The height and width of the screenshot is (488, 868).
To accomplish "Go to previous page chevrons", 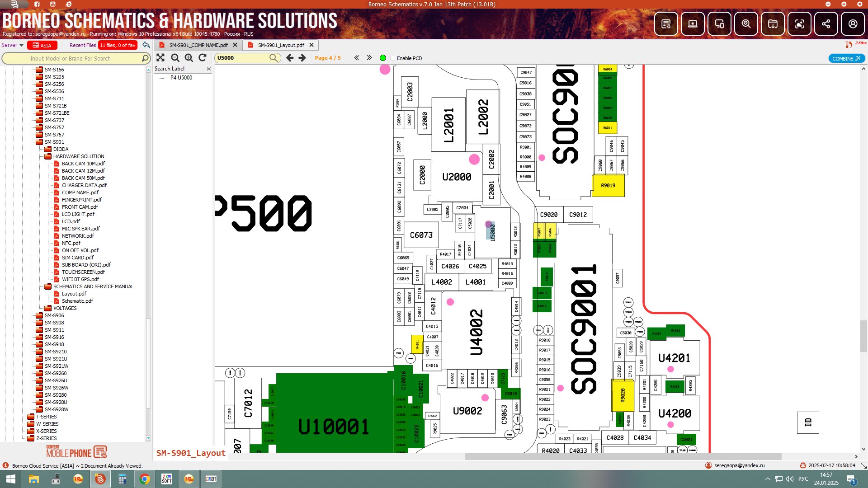I will pos(357,58).
